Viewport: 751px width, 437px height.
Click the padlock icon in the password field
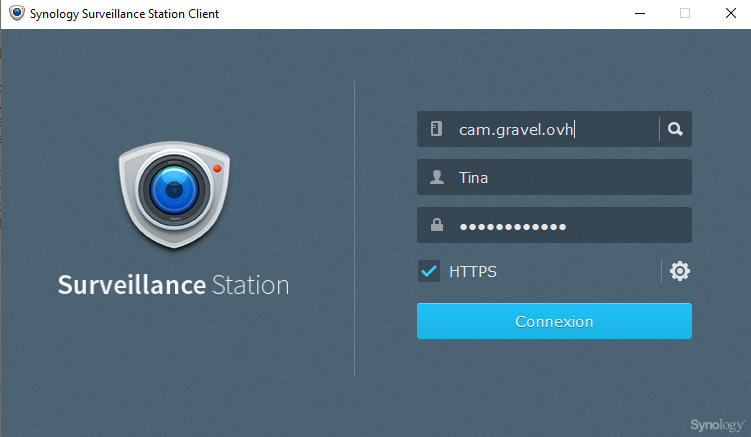click(436, 226)
